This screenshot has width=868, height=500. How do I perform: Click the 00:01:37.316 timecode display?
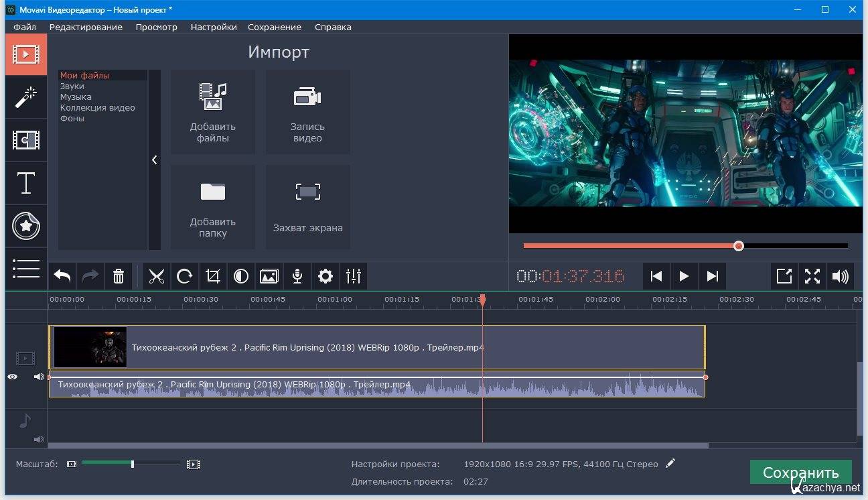coord(571,276)
